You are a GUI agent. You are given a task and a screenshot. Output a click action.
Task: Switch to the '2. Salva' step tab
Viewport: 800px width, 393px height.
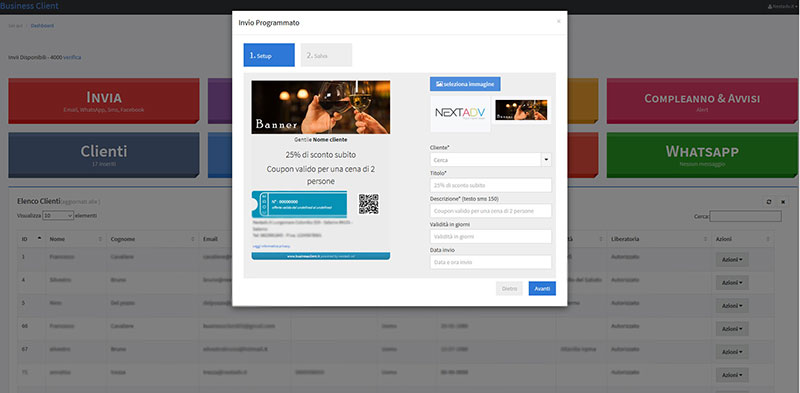point(326,55)
